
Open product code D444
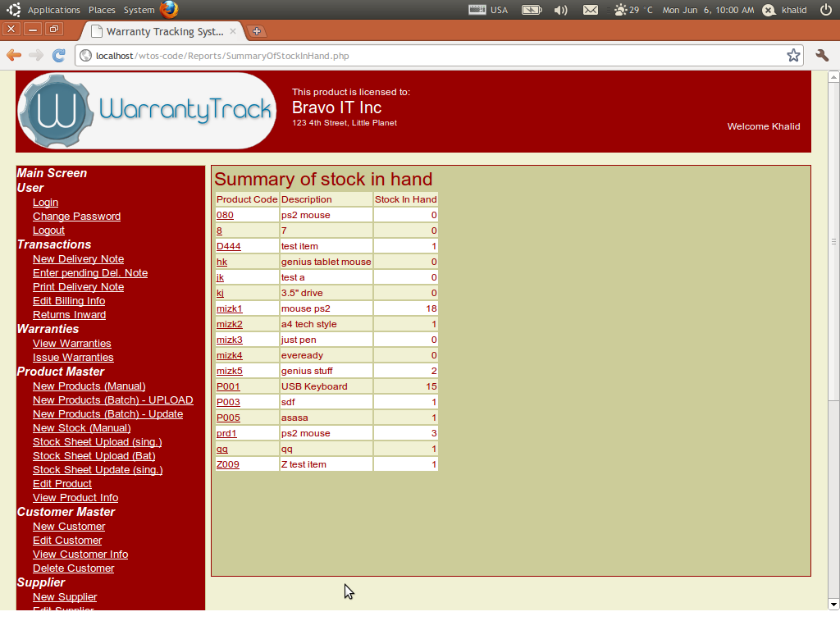pos(228,245)
